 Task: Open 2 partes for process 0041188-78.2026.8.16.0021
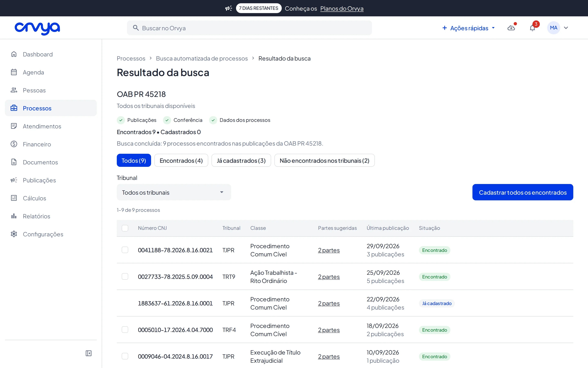click(x=329, y=250)
